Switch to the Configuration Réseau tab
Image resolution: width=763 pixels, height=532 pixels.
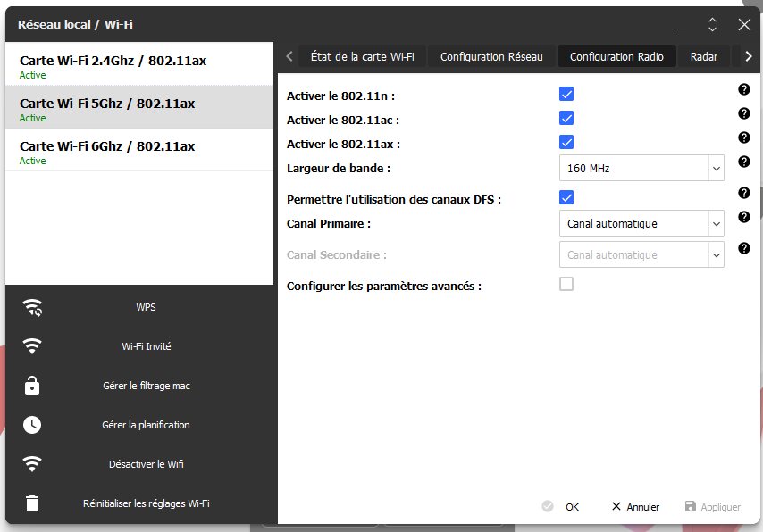(x=491, y=56)
